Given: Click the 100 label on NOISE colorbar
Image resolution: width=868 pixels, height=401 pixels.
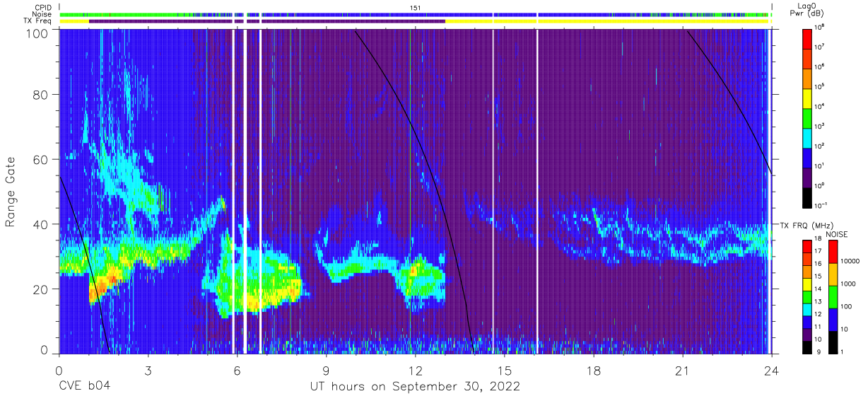Looking at the screenshot, I should pyautogui.click(x=848, y=306).
